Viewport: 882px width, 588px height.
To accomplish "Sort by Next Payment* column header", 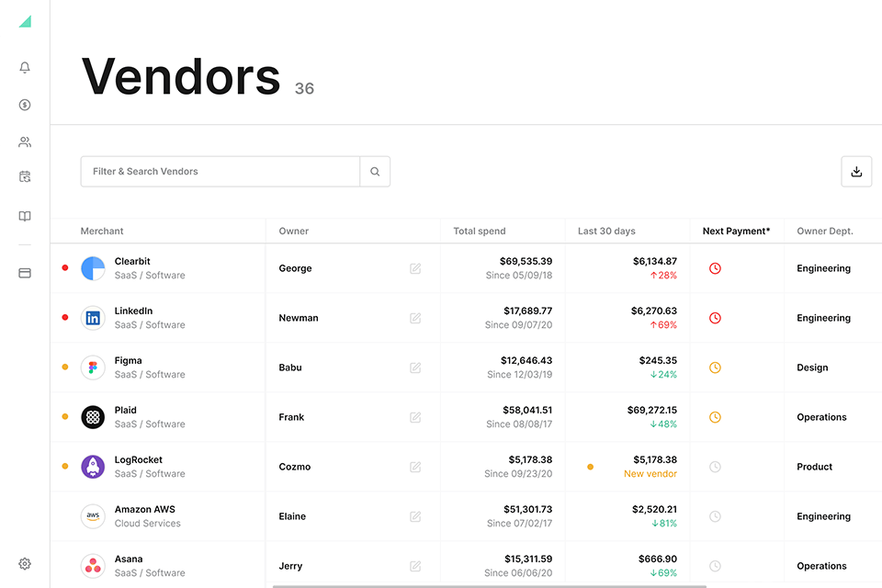I will click(x=736, y=231).
